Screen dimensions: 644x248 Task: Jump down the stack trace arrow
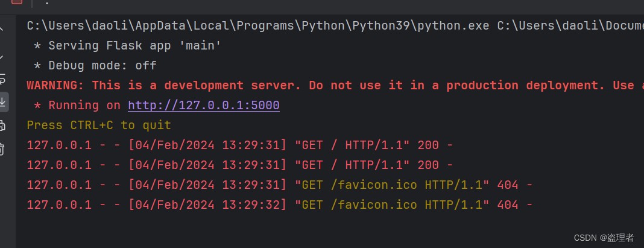[x=1, y=57]
